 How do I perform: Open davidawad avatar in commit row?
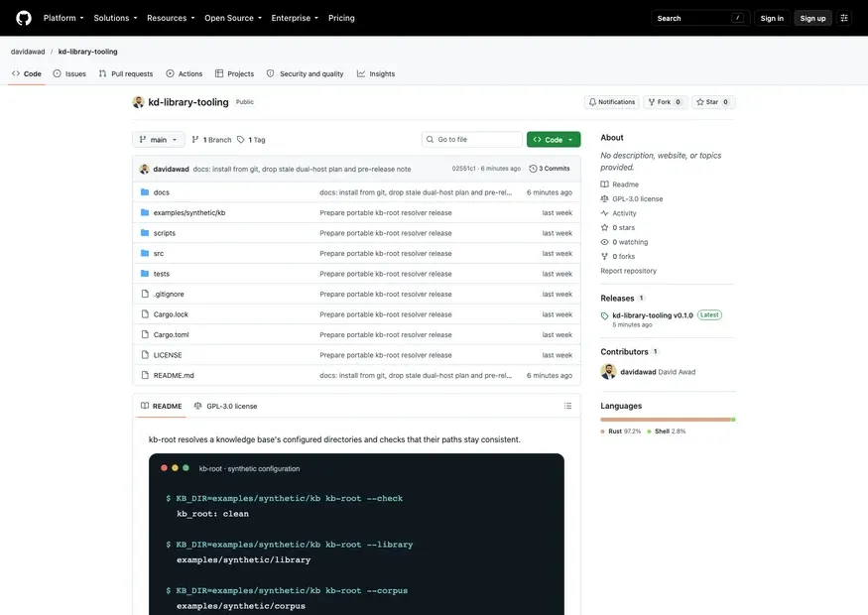click(x=145, y=169)
